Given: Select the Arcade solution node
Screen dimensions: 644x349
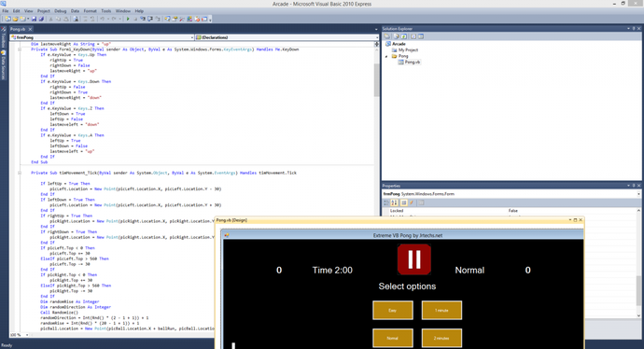Looking at the screenshot, I should tap(399, 44).
